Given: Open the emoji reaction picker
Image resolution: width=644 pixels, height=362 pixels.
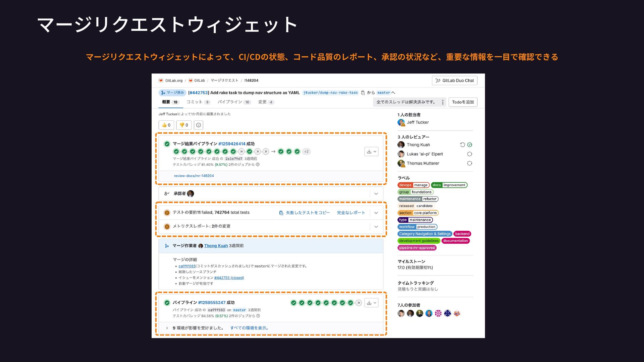Looking at the screenshot, I should [x=199, y=125].
